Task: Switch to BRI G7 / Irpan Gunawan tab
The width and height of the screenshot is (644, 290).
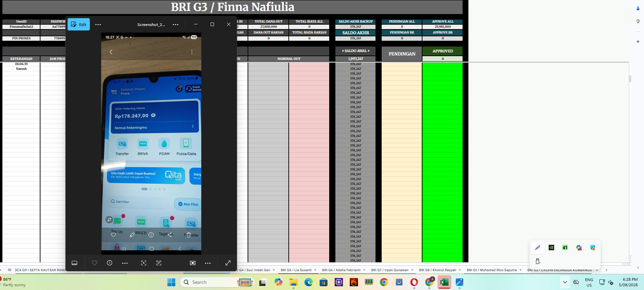Action: coord(390,270)
